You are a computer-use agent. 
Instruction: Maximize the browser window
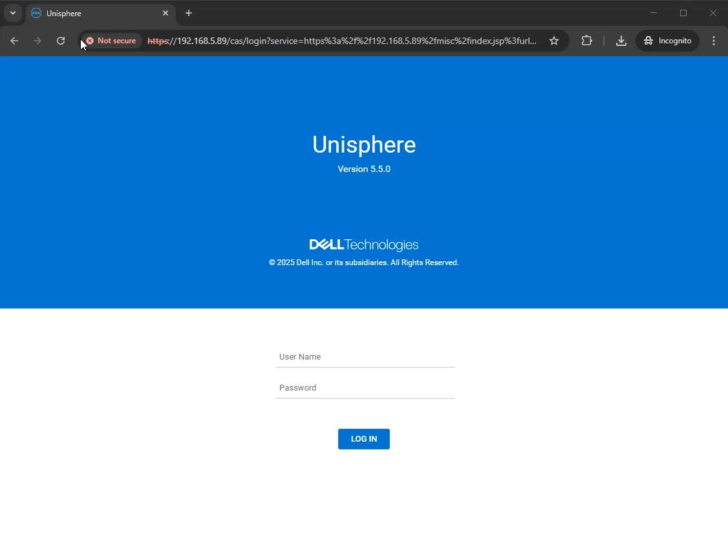683,13
